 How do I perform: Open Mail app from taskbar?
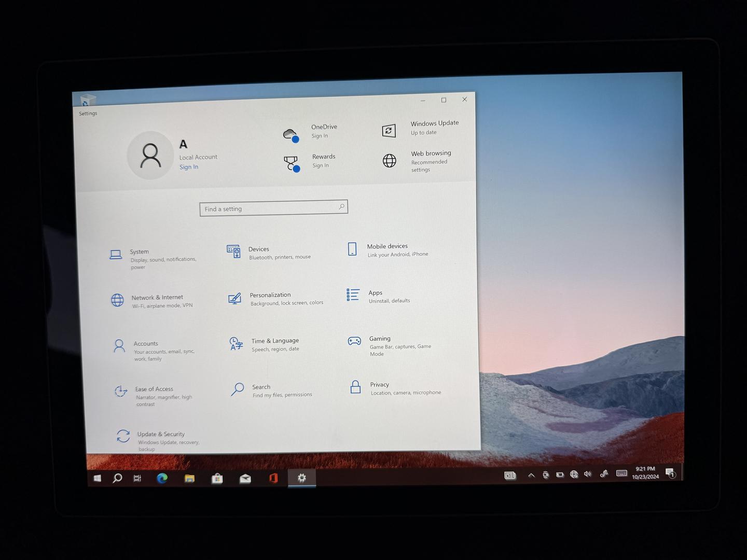[245, 478]
